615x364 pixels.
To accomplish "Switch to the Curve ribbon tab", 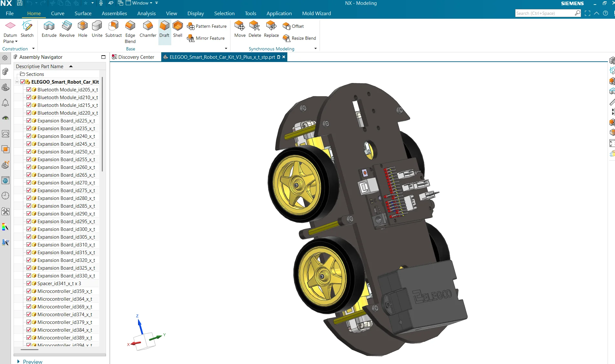I will (58, 13).
